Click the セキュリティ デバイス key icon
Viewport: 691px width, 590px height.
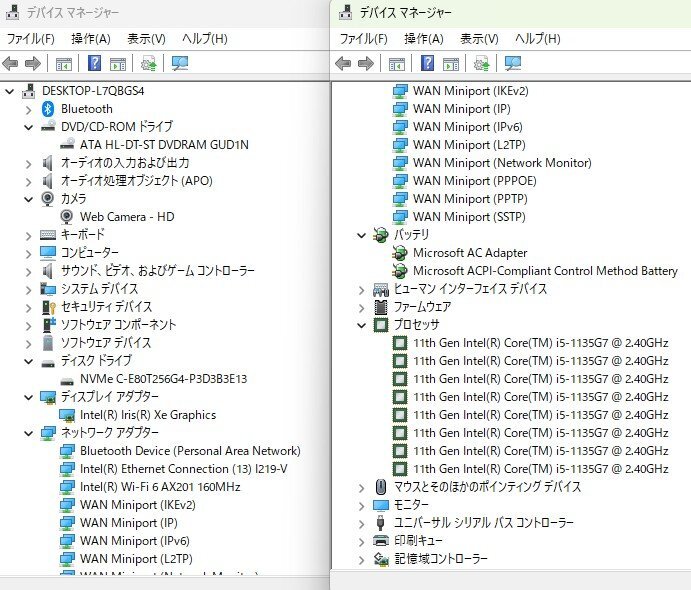pyautogui.click(x=48, y=307)
